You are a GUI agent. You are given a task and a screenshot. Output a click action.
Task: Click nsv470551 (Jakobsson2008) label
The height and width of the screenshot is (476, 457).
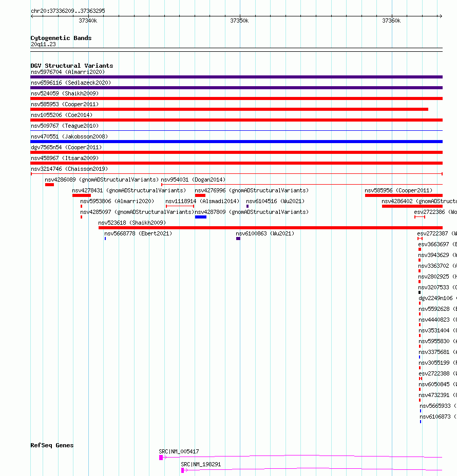click(69, 136)
